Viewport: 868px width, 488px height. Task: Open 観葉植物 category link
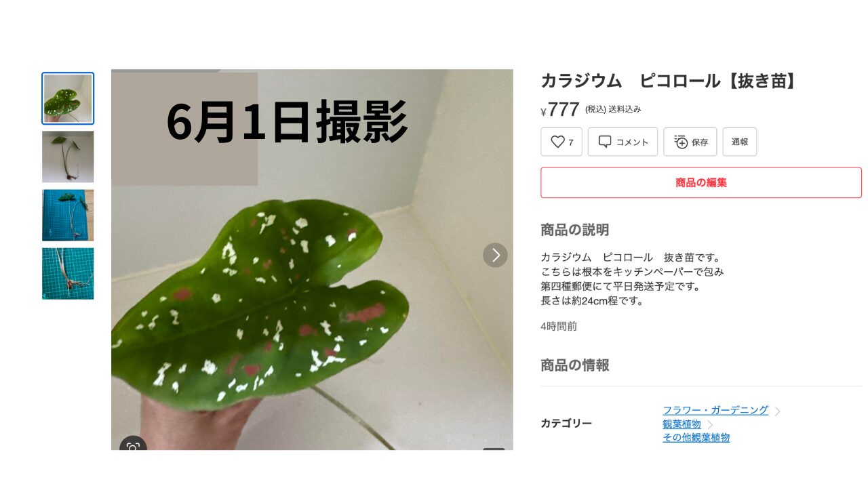[x=682, y=424]
